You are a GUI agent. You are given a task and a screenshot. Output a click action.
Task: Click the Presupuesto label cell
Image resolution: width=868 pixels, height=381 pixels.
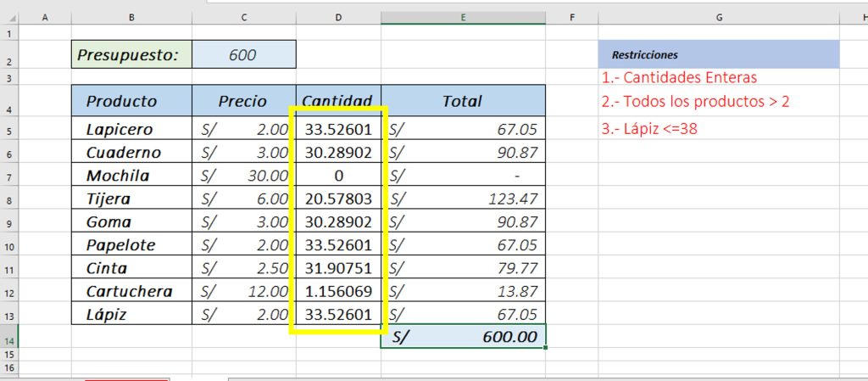pos(131,54)
